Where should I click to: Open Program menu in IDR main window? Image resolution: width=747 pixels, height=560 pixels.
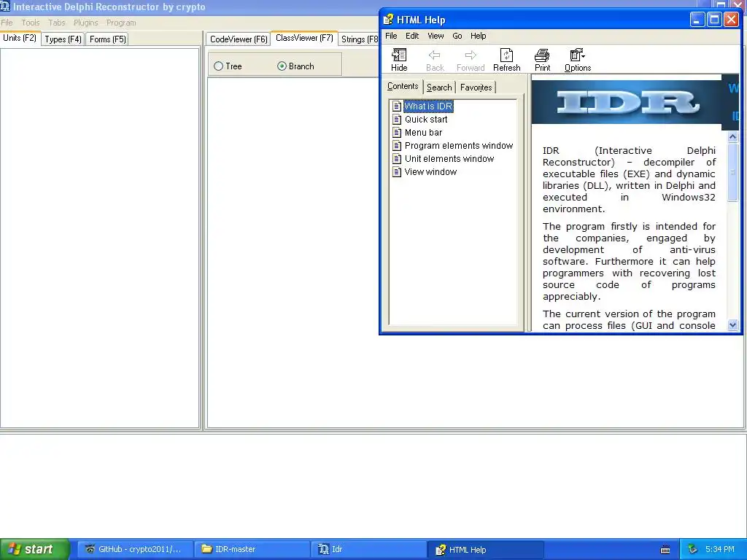tap(121, 23)
